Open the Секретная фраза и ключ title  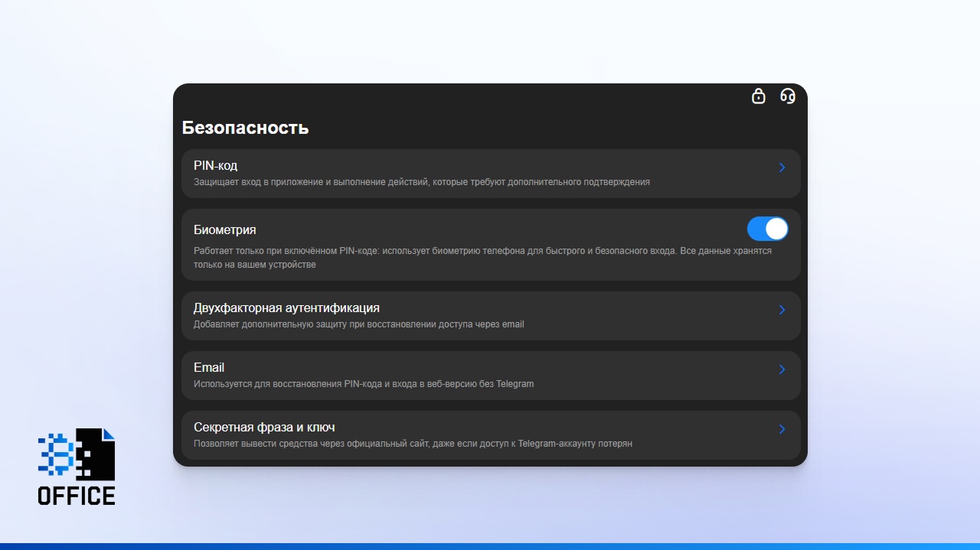coord(264,428)
